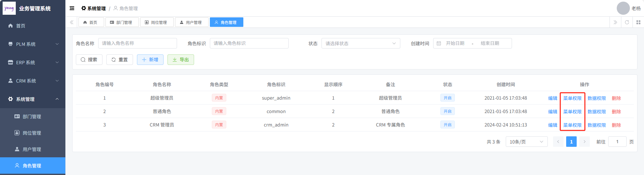This screenshot has height=175, width=644.
Task: Open the grid layout icon at top right
Action: click(638, 22)
